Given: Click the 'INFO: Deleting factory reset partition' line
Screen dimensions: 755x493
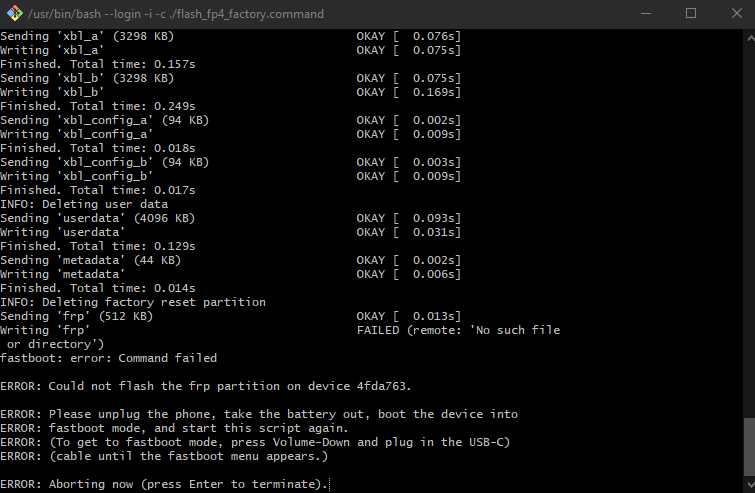Looking at the screenshot, I should pos(133,302).
